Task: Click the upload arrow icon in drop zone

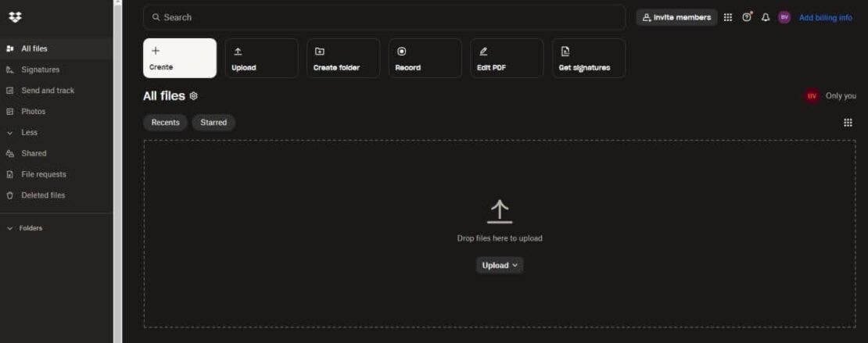Action: click(x=500, y=212)
